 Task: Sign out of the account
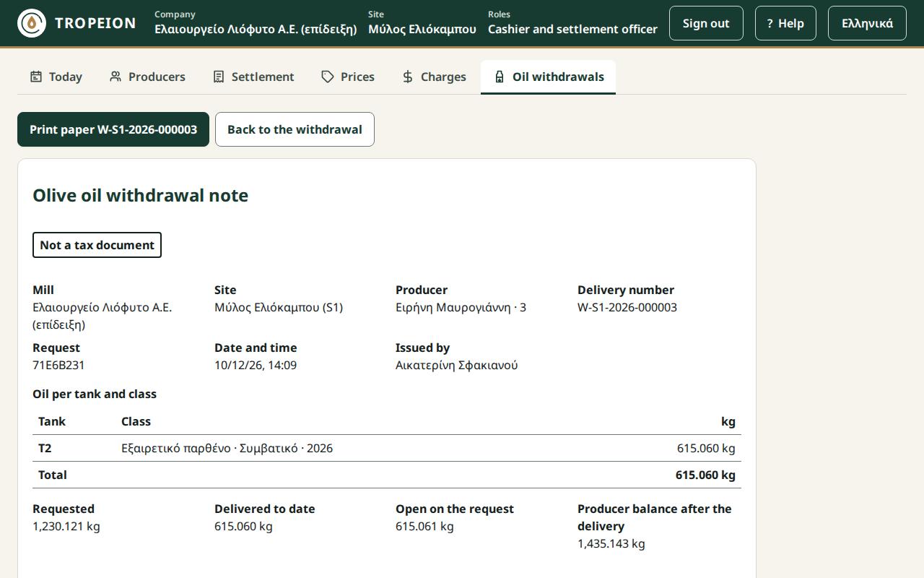tap(706, 23)
